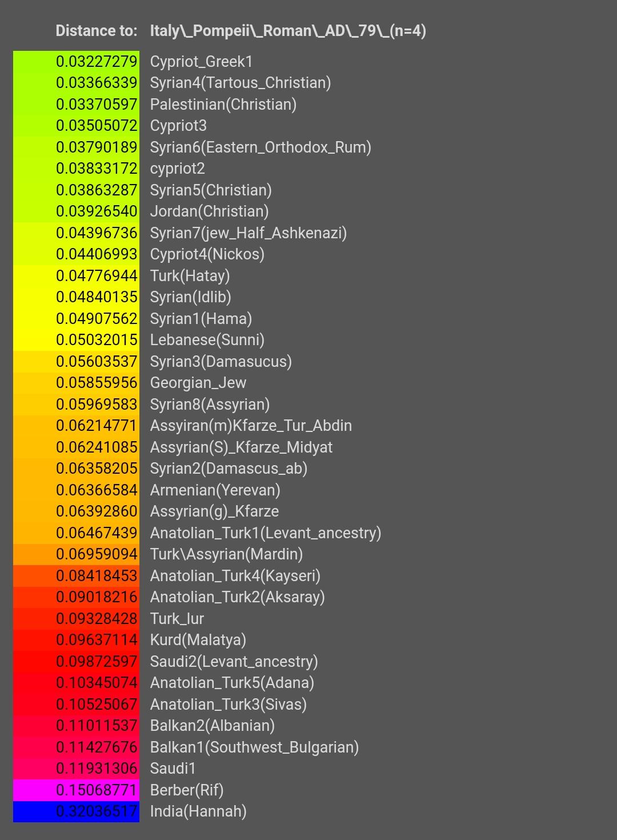Screen dimensions: 617x840
Task: Select the Cypriot4(Nickos) label
Action: point(207,254)
